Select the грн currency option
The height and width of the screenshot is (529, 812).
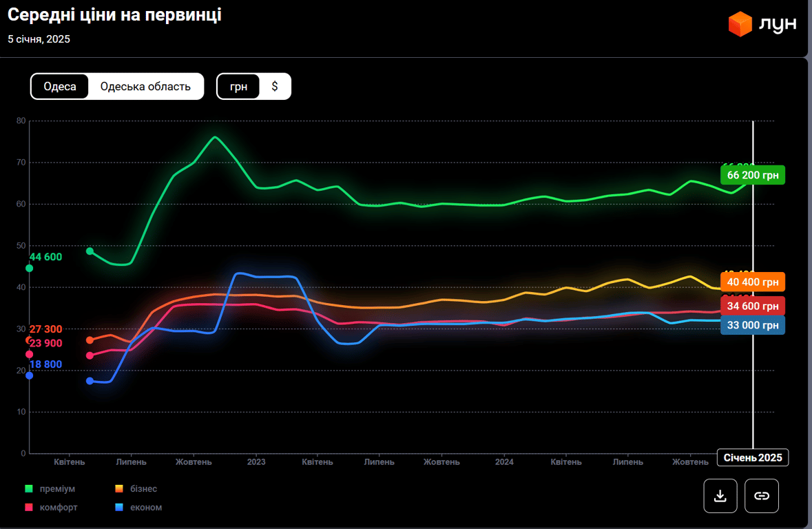click(238, 87)
